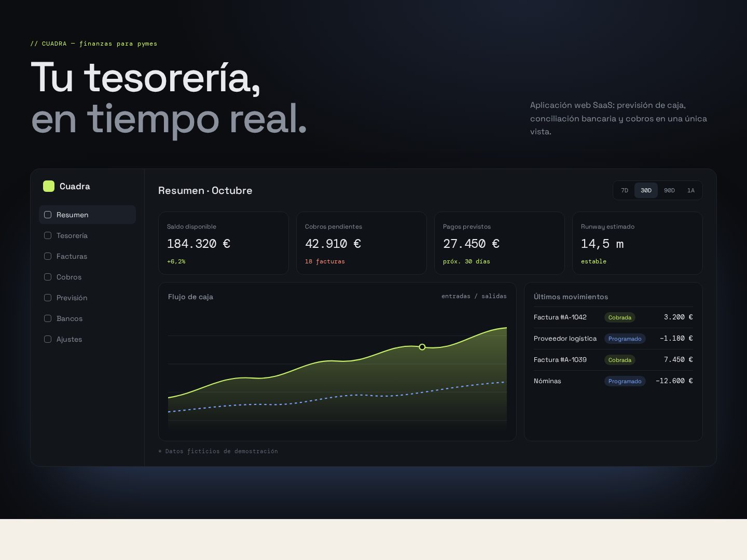
Task: Click the entradas / salidas legend
Action: click(x=474, y=296)
